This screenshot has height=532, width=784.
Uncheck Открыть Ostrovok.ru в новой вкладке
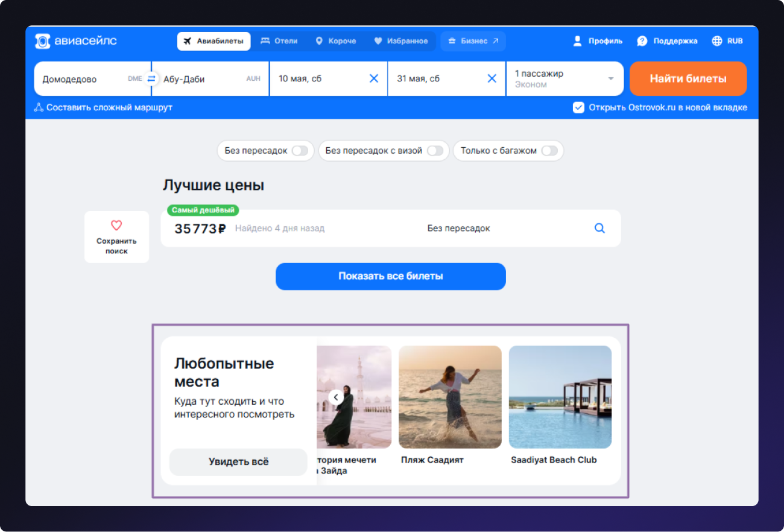point(578,107)
